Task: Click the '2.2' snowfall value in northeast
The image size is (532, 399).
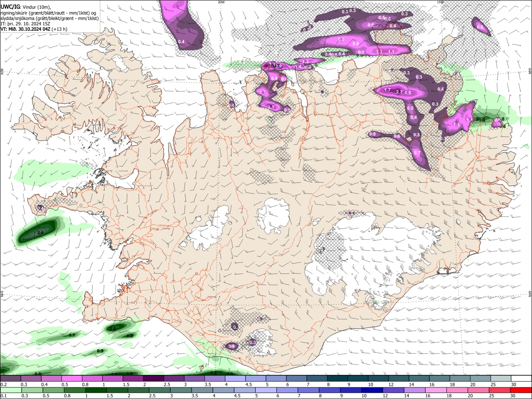Action: point(399,92)
